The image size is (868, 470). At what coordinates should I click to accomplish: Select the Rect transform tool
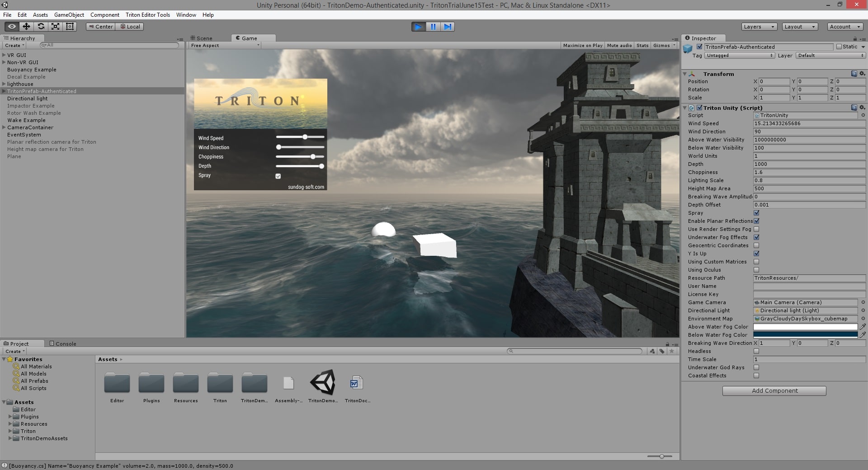pyautogui.click(x=70, y=27)
